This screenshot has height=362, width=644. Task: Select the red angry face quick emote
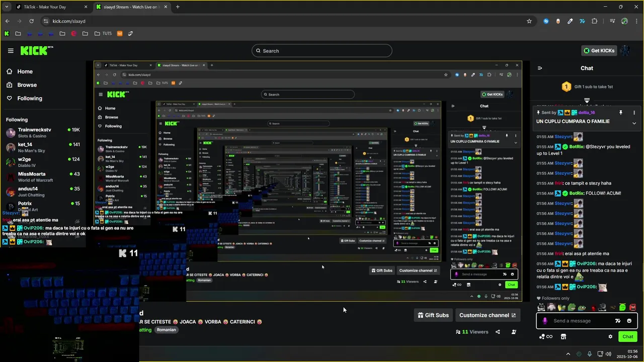click(633, 307)
